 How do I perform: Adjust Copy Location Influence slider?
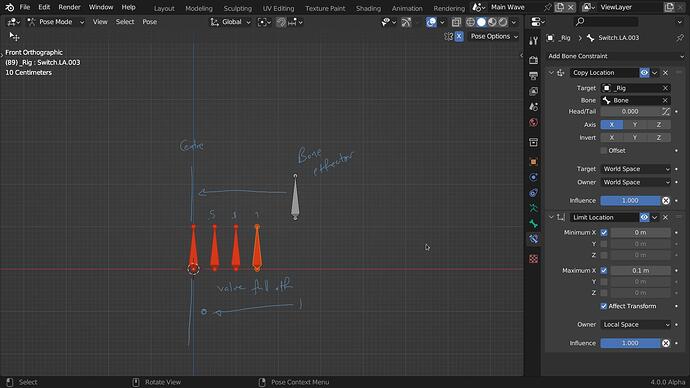click(630, 201)
